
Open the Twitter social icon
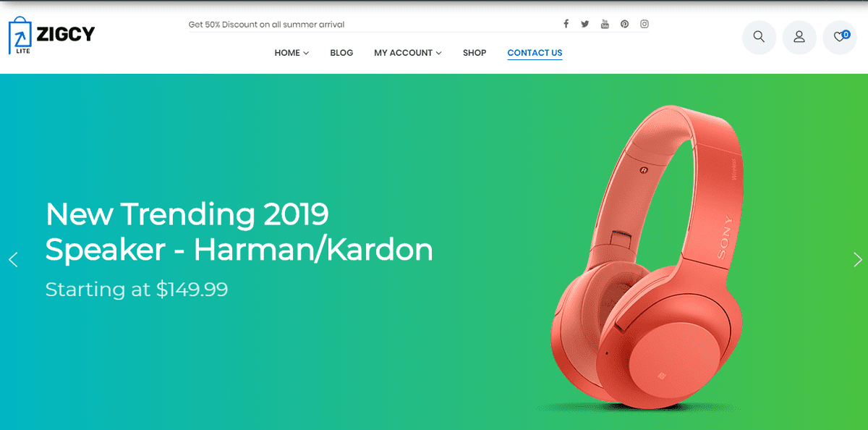tap(585, 24)
